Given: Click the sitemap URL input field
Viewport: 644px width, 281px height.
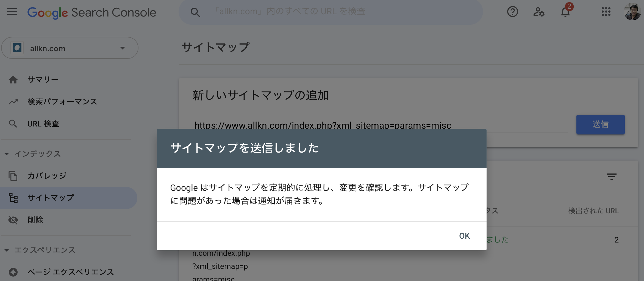Looking at the screenshot, I should tap(380, 125).
